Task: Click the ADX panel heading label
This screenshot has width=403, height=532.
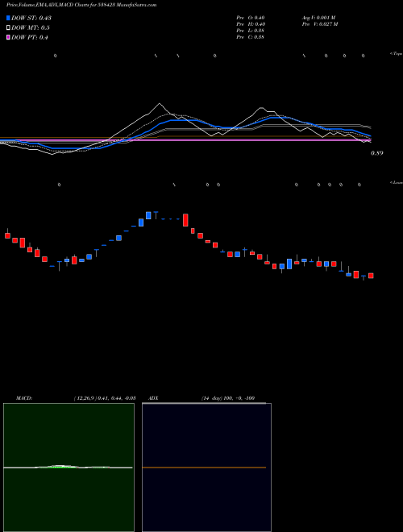Action: click(154, 398)
